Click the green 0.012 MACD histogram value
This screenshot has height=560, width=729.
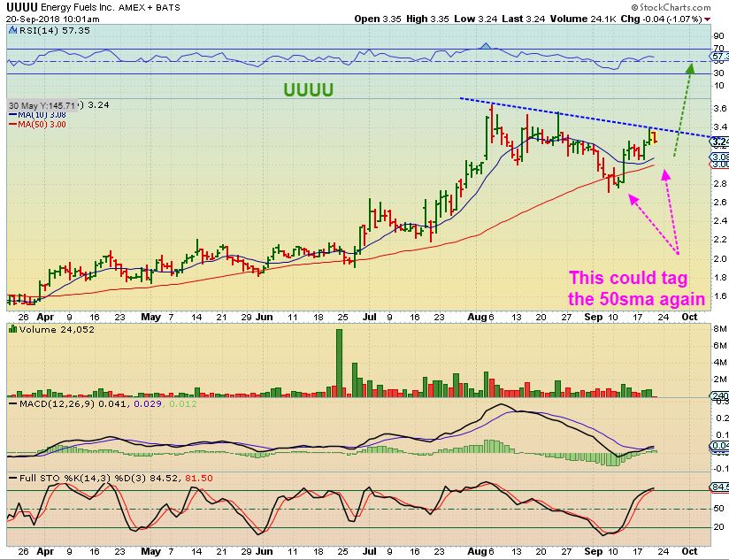coord(183,403)
